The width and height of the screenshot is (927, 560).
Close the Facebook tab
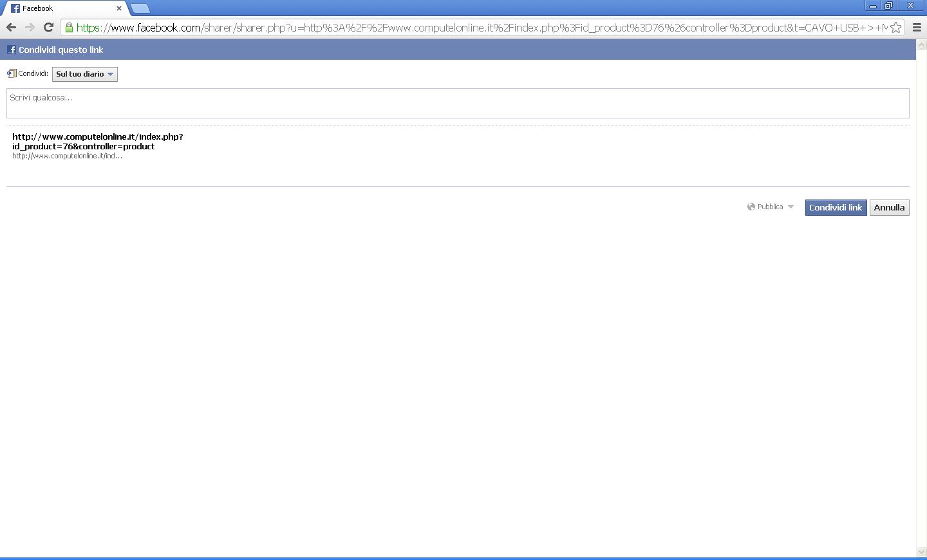(119, 8)
